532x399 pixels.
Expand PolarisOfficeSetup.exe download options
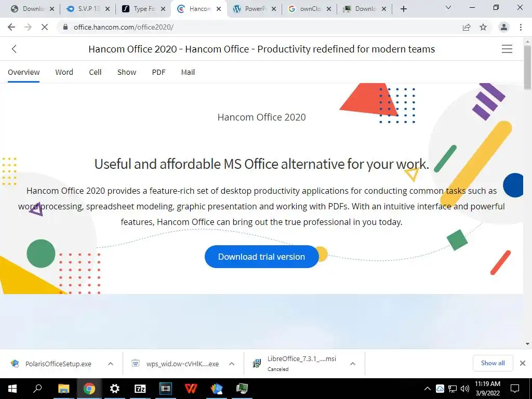[110, 364]
